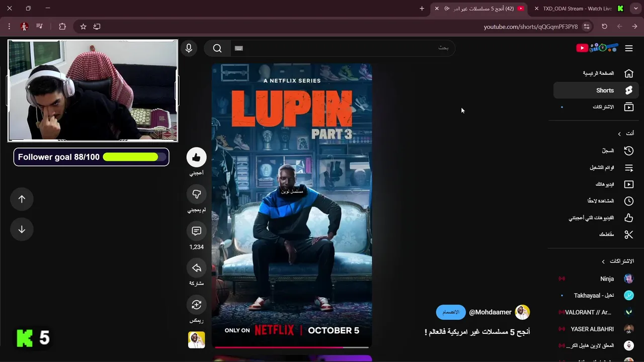Click the dislike (لم يعجبني) thumbs-down button
The height and width of the screenshot is (362, 644).
coord(197,194)
